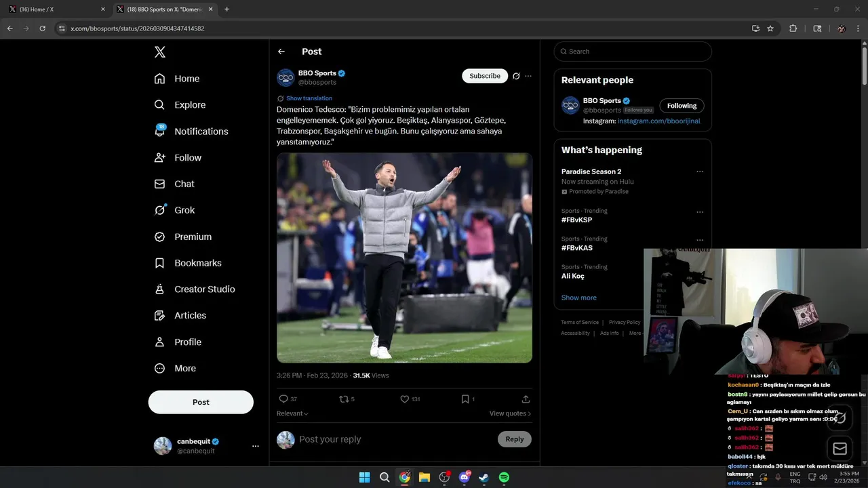Open options for #FBvKSP trend
This screenshot has width=868, height=488.
(x=700, y=211)
